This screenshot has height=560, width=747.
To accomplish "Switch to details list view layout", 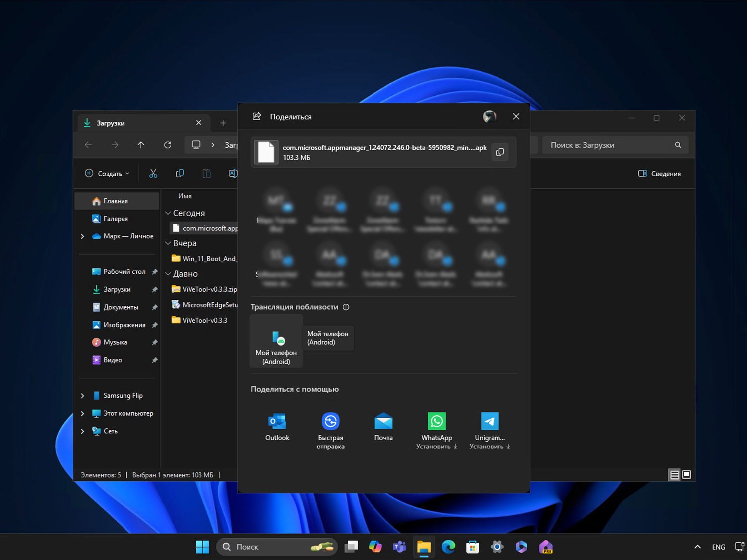I will (x=674, y=475).
